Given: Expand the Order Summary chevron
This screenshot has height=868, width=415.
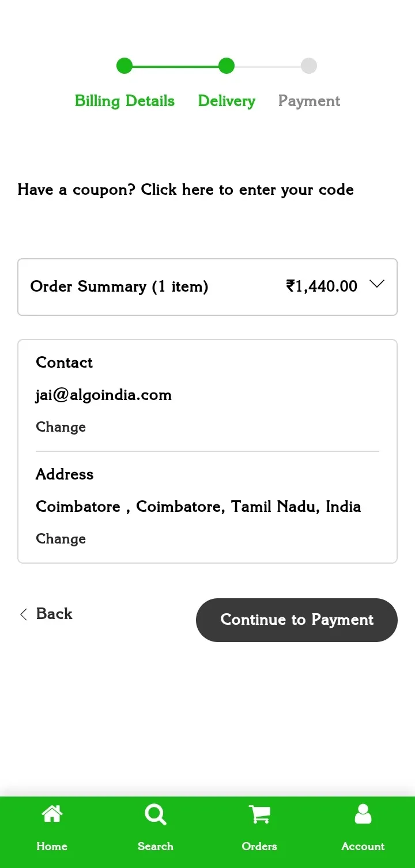Looking at the screenshot, I should pos(377,284).
